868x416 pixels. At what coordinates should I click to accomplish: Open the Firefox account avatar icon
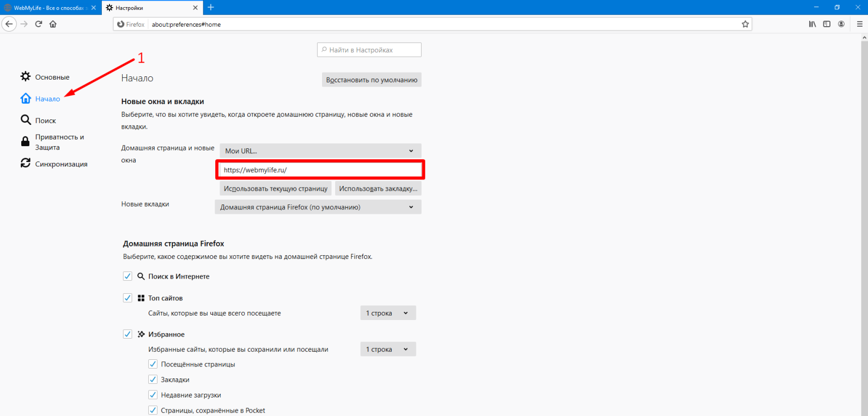coord(841,24)
